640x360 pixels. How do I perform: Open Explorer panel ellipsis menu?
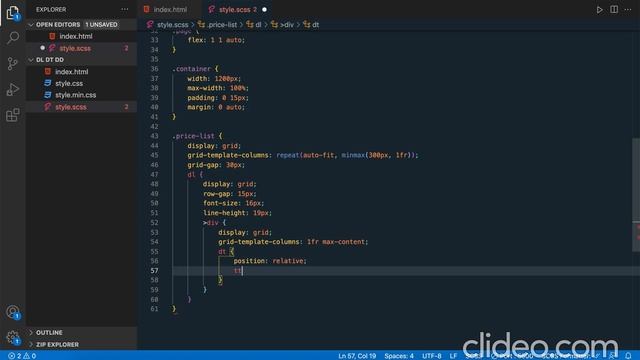point(124,9)
